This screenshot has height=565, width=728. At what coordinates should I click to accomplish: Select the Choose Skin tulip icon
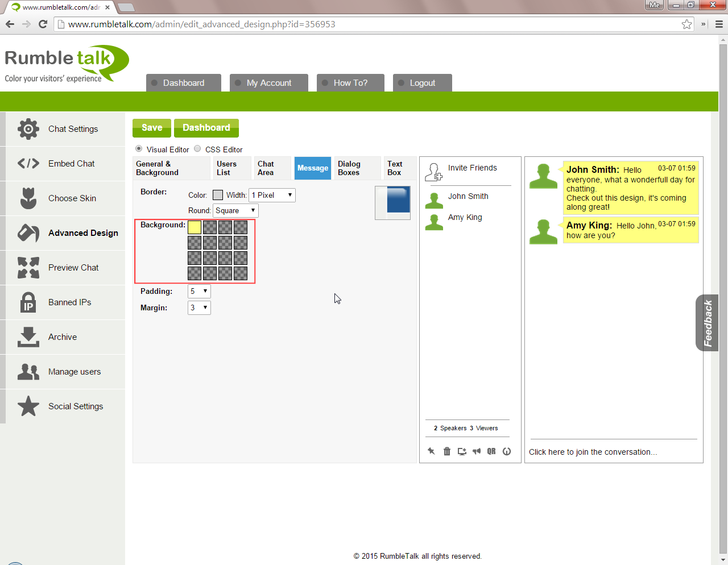(28, 198)
